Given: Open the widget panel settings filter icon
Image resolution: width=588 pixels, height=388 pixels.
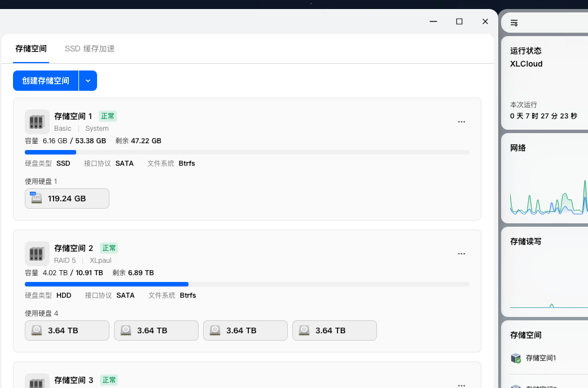Looking at the screenshot, I should (514, 23).
